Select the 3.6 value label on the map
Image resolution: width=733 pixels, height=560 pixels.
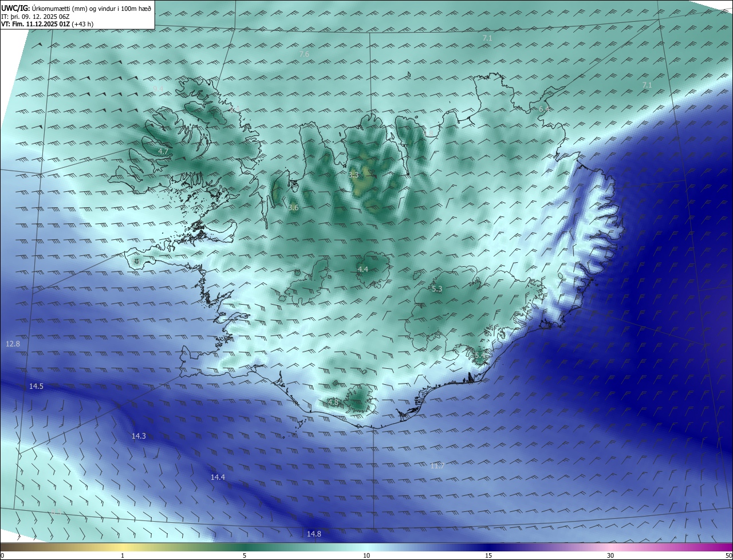coord(293,207)
